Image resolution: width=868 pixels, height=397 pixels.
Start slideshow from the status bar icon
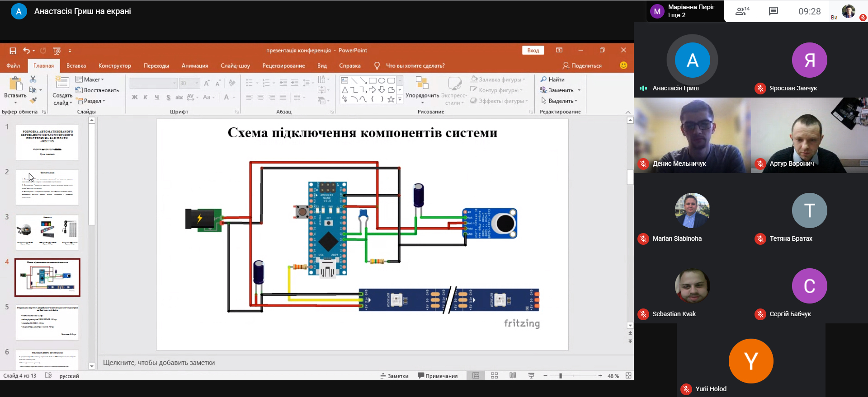[x=531, y=376]
